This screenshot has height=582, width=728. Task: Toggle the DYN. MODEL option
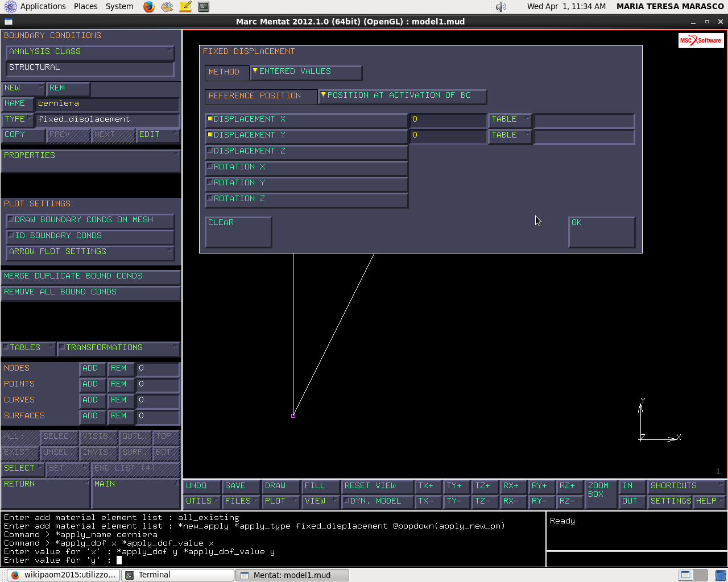[x=378, y=501]
